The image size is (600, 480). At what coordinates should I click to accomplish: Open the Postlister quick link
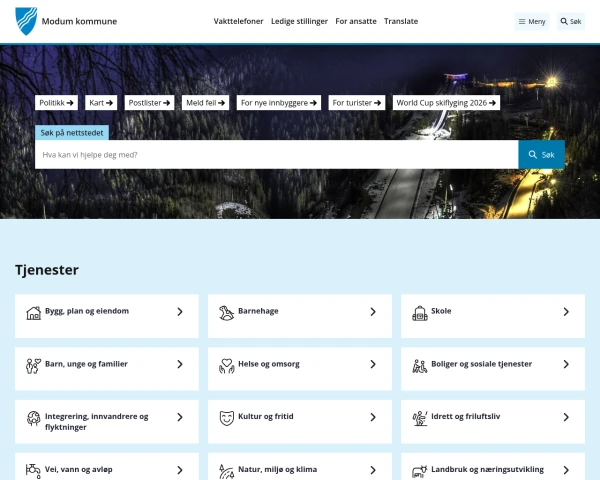pos(149,103)
